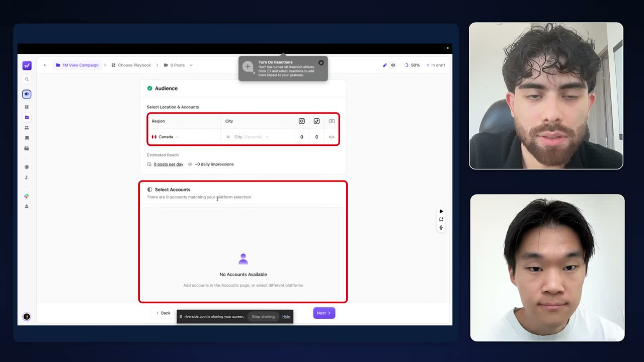The height and width of the screenshot is (362, 644).
Task: Click the play icon on right edge
Action: pyautogui.click(x=441, y=211)
